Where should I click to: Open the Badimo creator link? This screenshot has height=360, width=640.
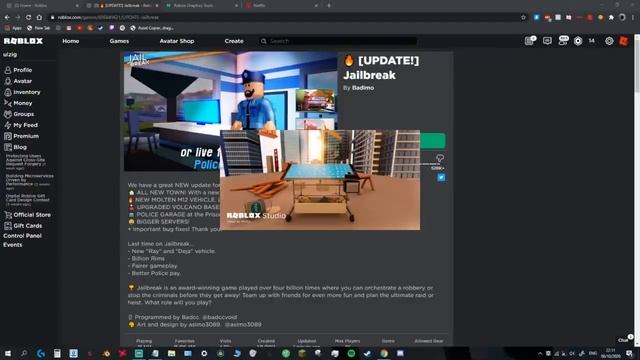pos(363,88)
